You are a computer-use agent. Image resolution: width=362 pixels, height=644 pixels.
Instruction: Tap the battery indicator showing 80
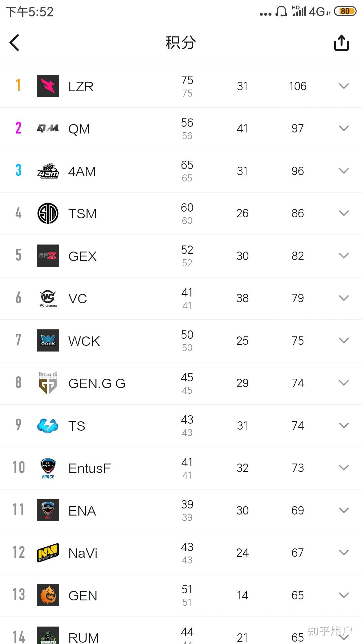345,11
